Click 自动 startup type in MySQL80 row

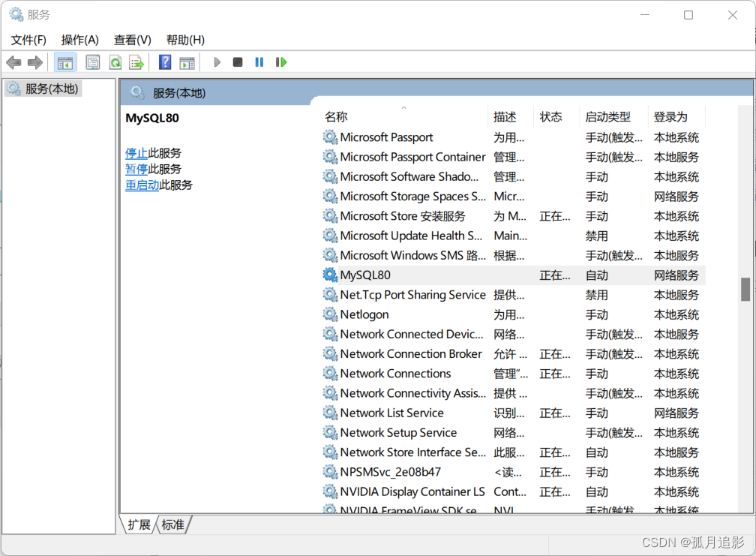pos(596,275)
